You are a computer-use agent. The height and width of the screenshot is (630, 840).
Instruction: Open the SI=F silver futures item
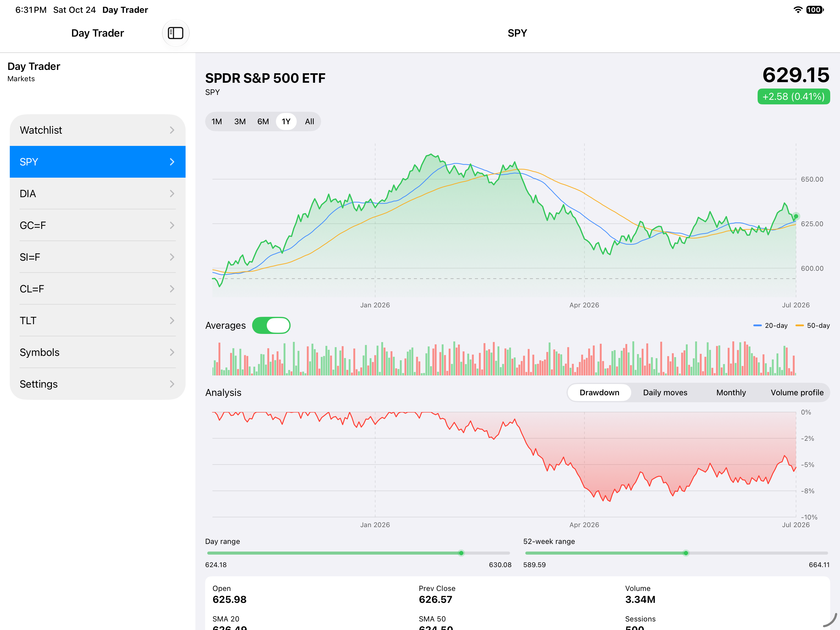tap(98, 257)
